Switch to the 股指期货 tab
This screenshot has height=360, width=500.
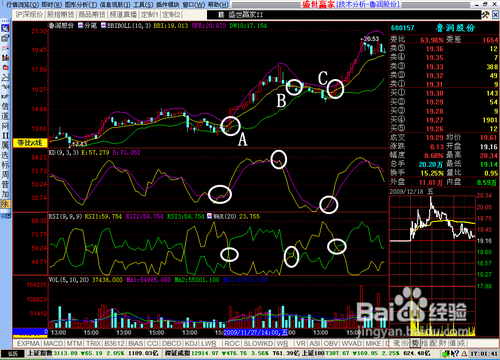tap(60, 14)
